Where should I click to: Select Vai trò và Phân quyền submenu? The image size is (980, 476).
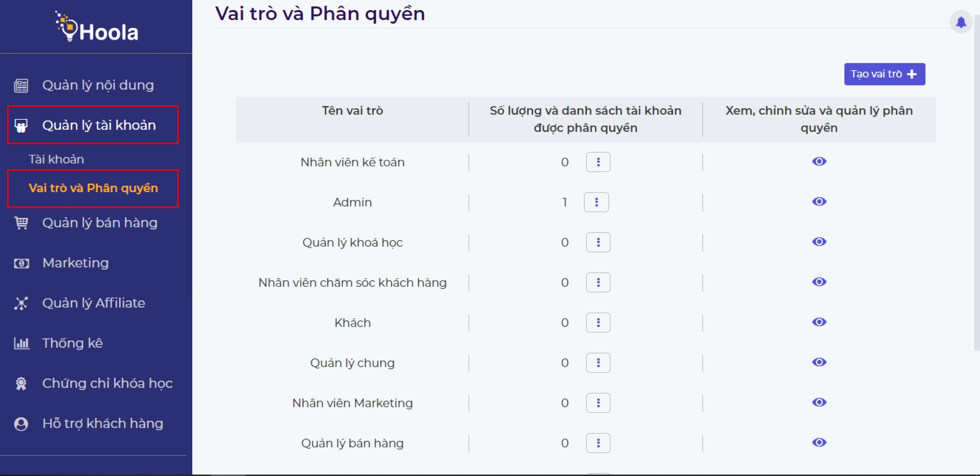pyautogui.click(x=93, y=188)
